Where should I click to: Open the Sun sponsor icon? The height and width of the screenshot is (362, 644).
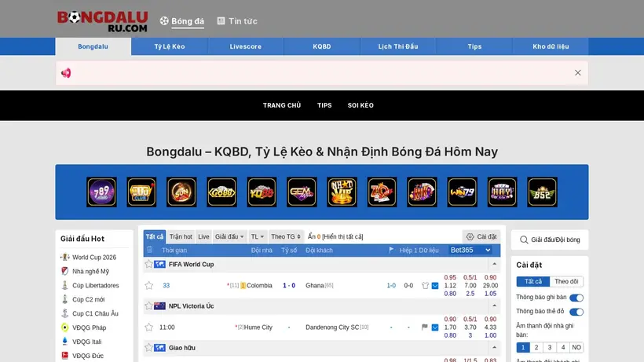[x=181, y=192]
